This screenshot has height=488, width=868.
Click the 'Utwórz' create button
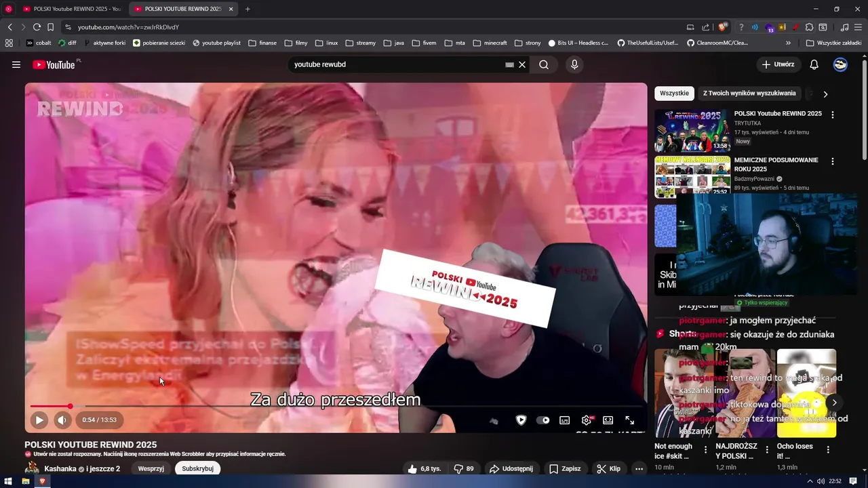coord(778,64)
